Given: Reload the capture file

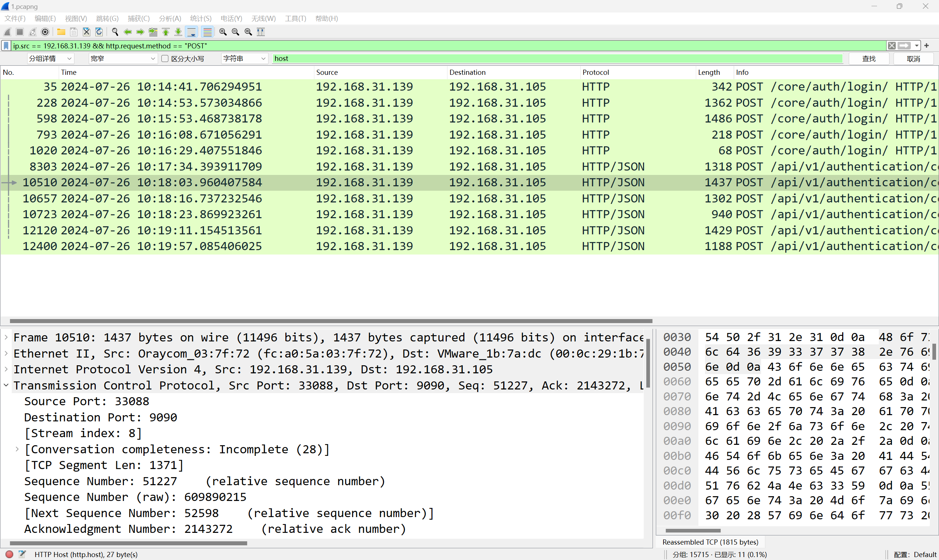Looking at the screenshot, I should click(x=99, y=32).
